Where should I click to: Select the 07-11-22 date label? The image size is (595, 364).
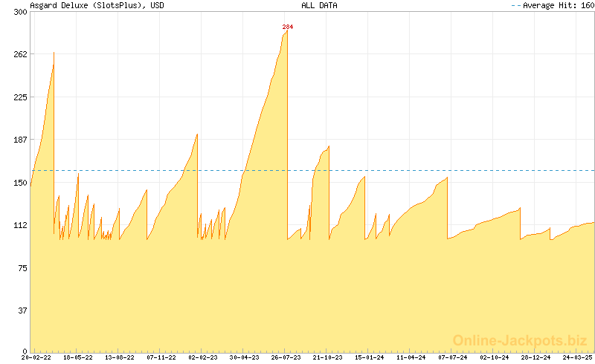tap(161, 357)
